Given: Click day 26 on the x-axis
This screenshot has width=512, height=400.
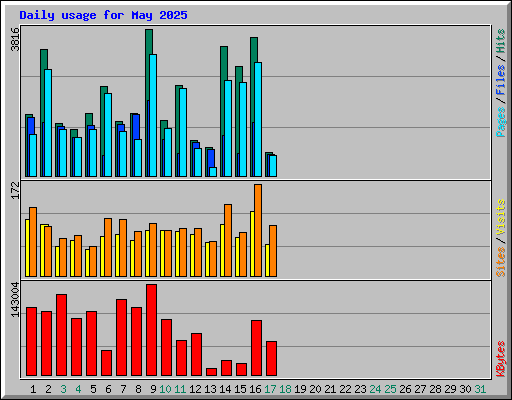Looking at the screenshot, I should [405, 389].
